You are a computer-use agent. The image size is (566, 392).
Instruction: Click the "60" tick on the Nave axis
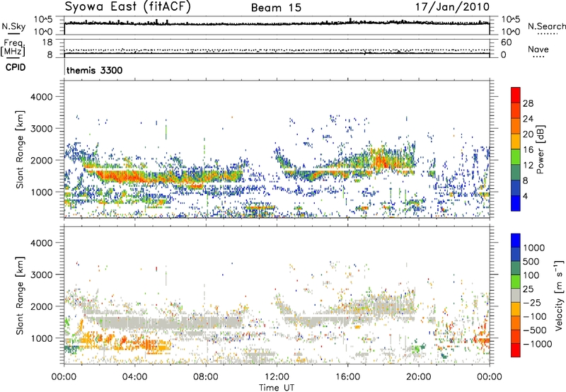pyautogui.click(x=506, y=42)
